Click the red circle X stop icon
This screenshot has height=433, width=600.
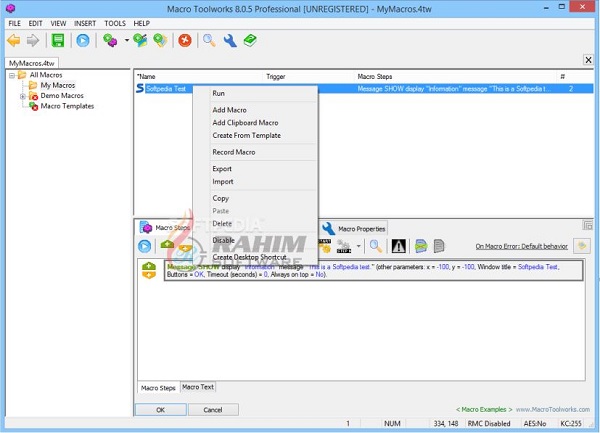click(x=185, y=41)
